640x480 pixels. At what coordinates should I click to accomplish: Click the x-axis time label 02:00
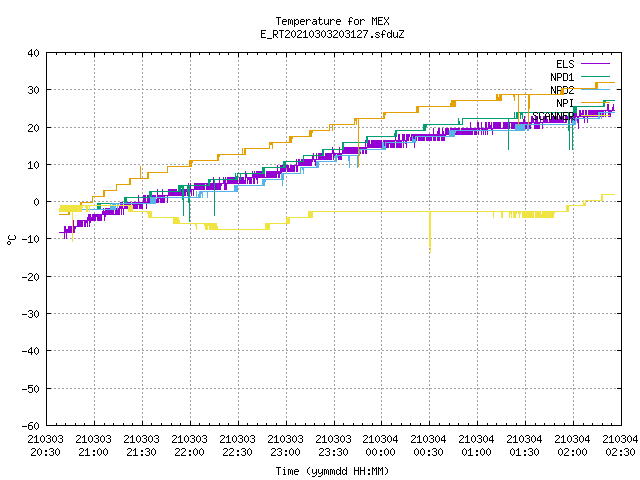pos(572,452)
